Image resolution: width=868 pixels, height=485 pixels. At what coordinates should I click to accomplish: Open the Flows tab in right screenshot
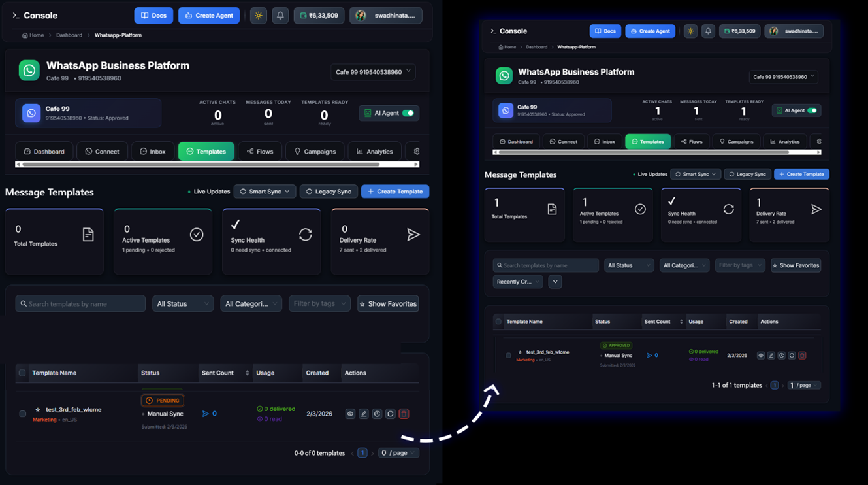pos(692,141)
